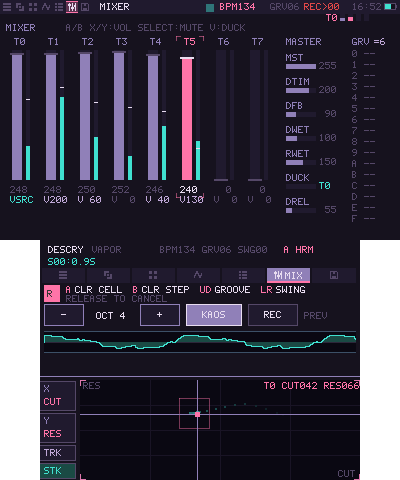Image resolution: width=400 pixels, height=480 pixels.
Task: Open the hamburger menu icon in top bar
Action: click(x=7, y=7)
